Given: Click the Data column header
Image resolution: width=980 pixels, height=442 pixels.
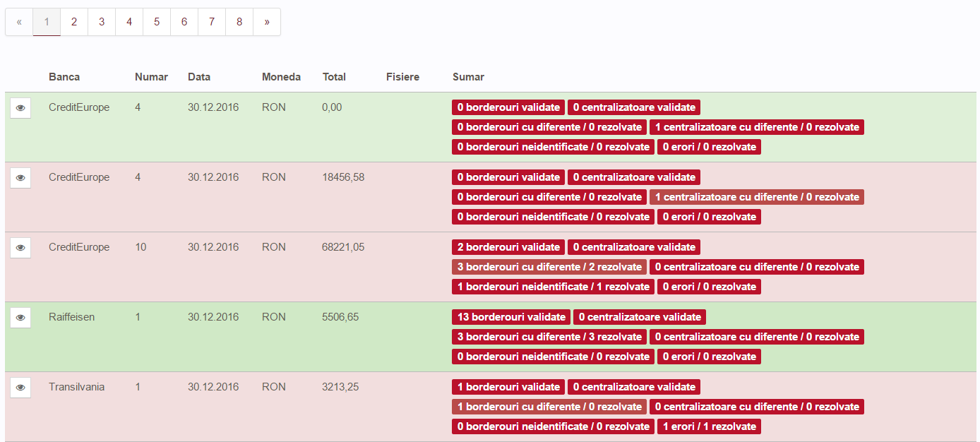Looking at the screenshot, I should [x=199, y=77].
